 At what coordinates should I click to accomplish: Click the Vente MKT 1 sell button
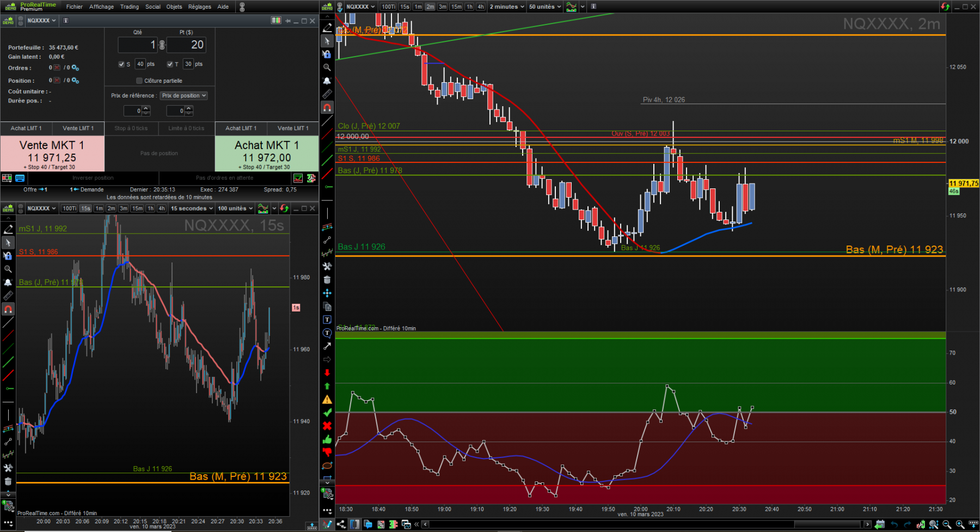point(52,154)
